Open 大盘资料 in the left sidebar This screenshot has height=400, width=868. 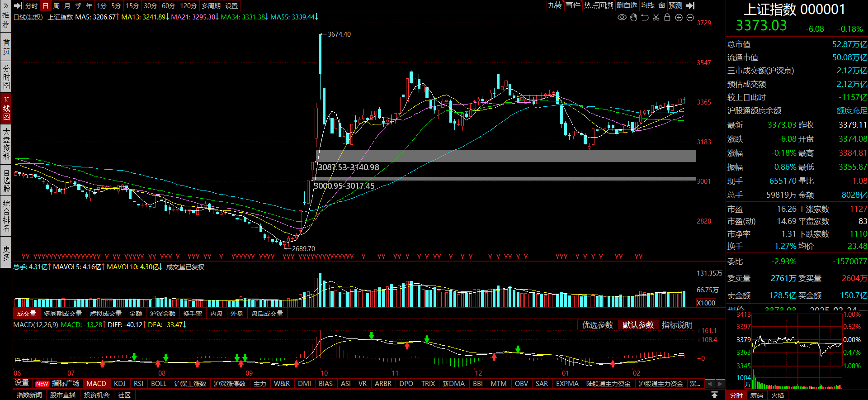[x=6, y=145]
